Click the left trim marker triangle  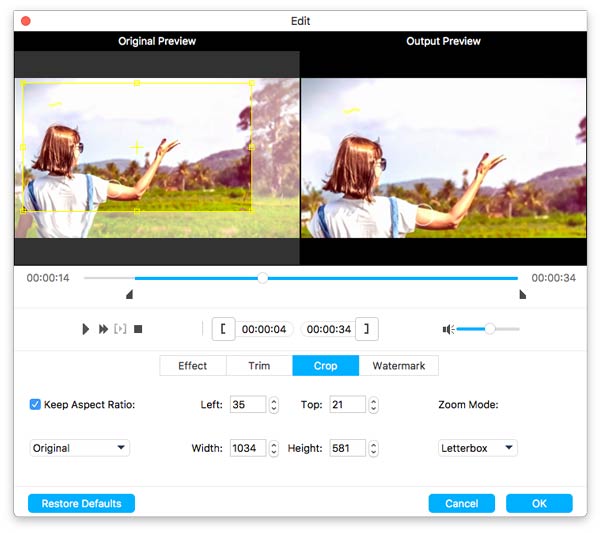click(129, 295)
